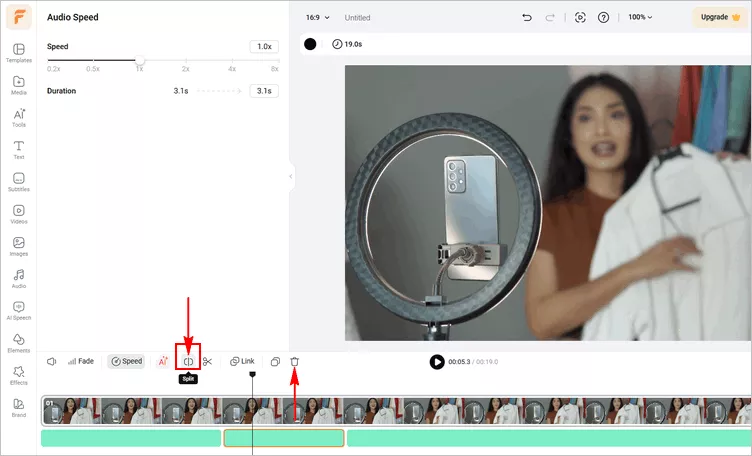Screen dimensions: 752x456
Task: Click the trash delete icon
Action: tap(294, 362)
